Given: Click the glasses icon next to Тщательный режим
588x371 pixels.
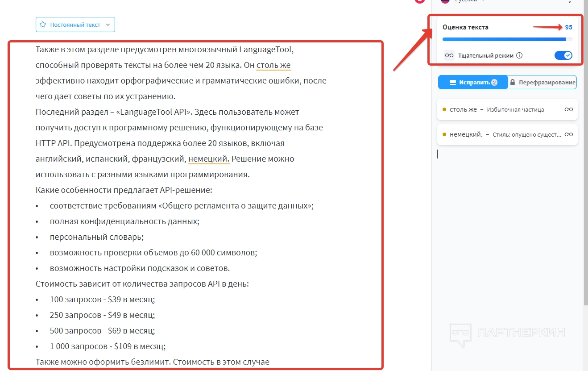Looking at the screenshot, I should click(449, 56).
